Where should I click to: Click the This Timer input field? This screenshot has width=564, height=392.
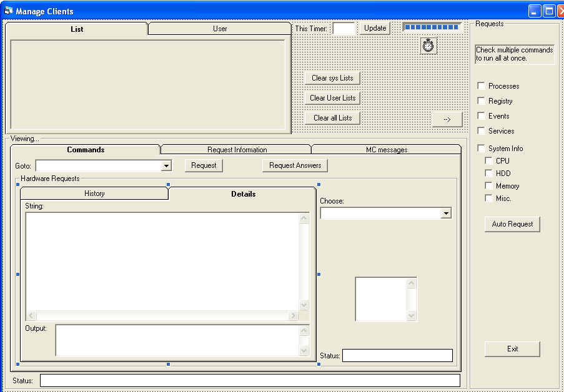pyautogui.click(x=344, y=29)
